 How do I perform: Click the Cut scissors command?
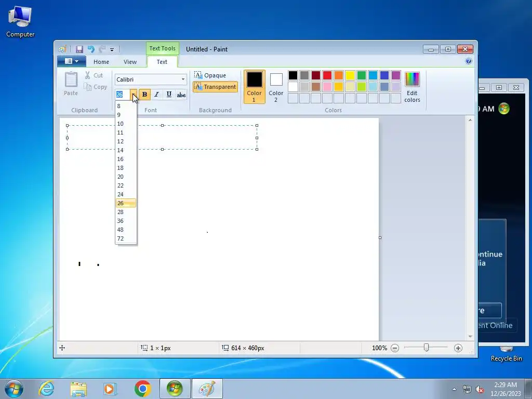[x=94, y=75]
